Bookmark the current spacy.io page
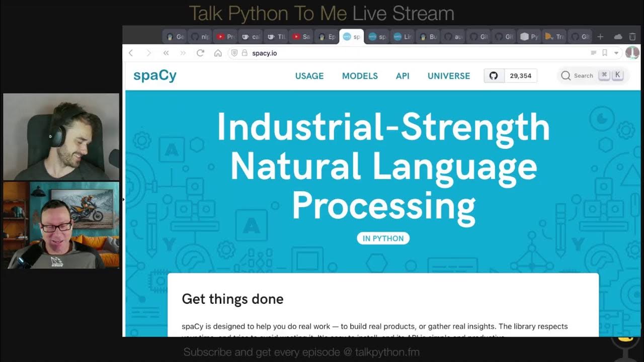The height and width of the screenshot is (362, 644). pyautogui.click(x=605, y=53)
